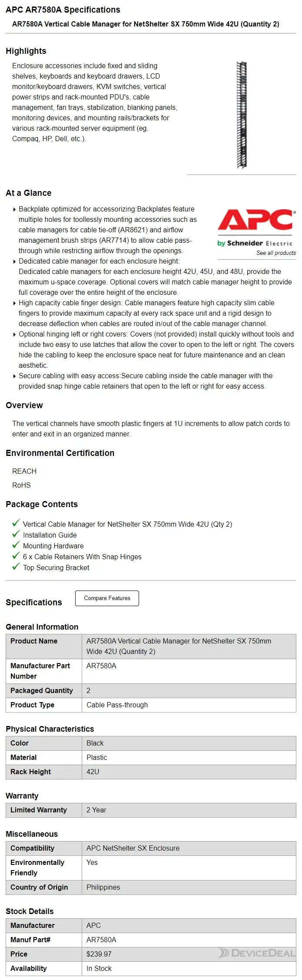This screenshot has height=980, width=302.
Task: Click the AR7580A Manufacturer Part Number value
Action: (x=101, y=666)
